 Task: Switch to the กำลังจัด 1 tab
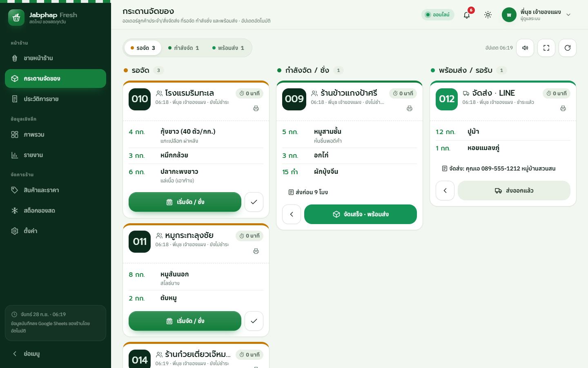[184, 48]
